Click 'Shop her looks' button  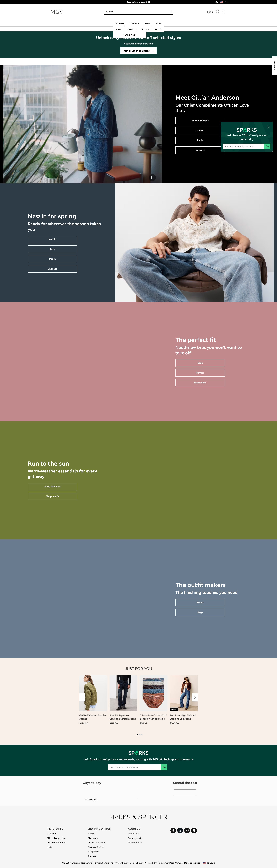click(200, 120)
